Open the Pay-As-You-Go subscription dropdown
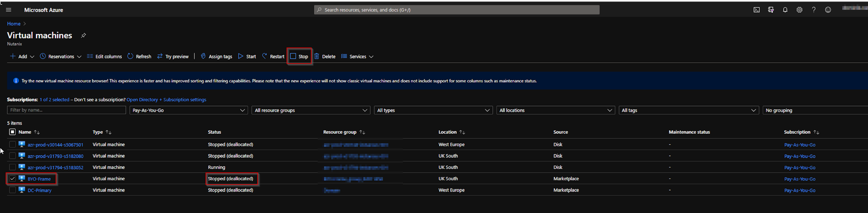 [x=188, y=110]
